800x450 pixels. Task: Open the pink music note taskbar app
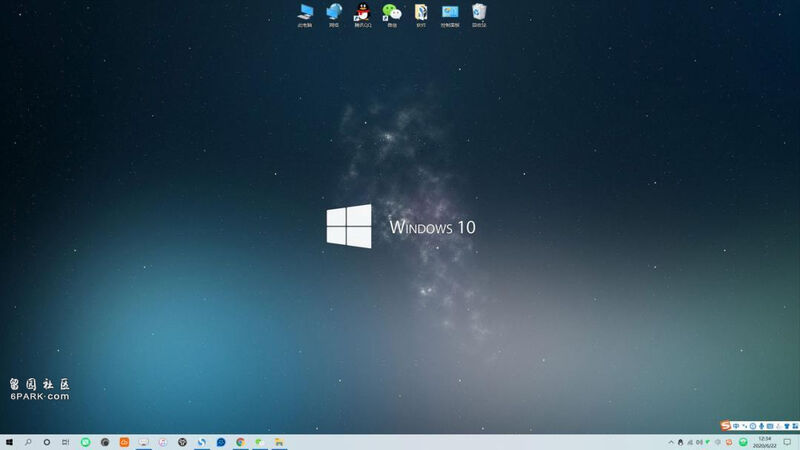pos(163,442)
